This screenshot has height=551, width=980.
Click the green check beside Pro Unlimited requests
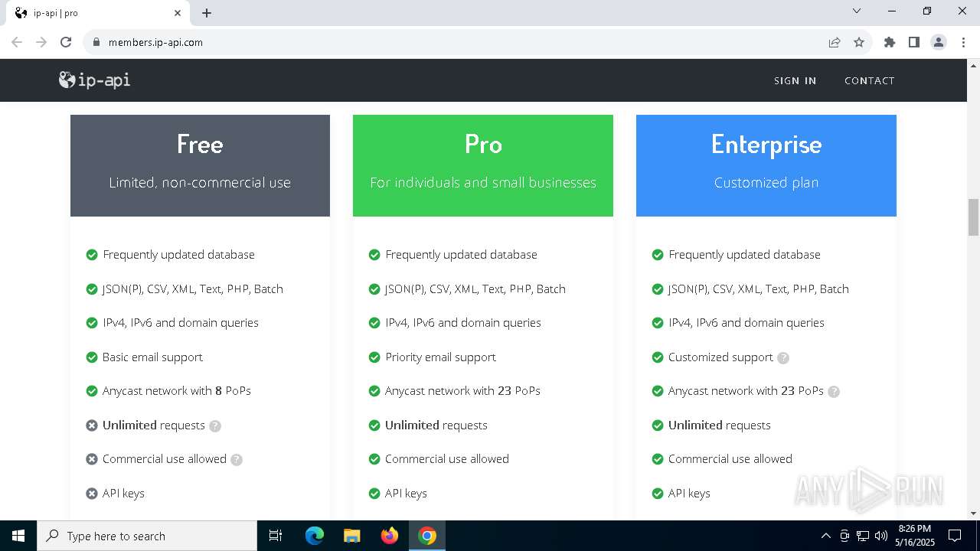coord(374,425)
